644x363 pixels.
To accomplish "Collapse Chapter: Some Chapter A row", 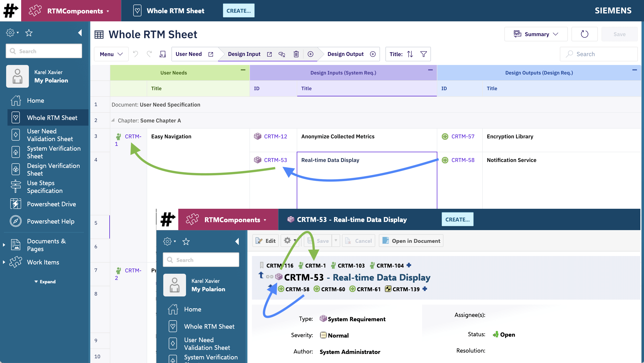I will (x=113, y=120).
